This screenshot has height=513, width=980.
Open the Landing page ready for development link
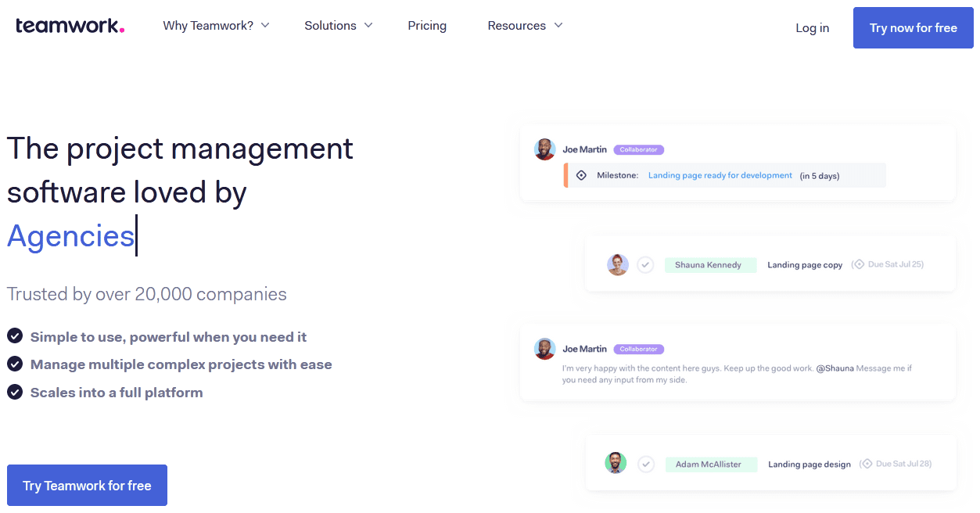point(720,175)
